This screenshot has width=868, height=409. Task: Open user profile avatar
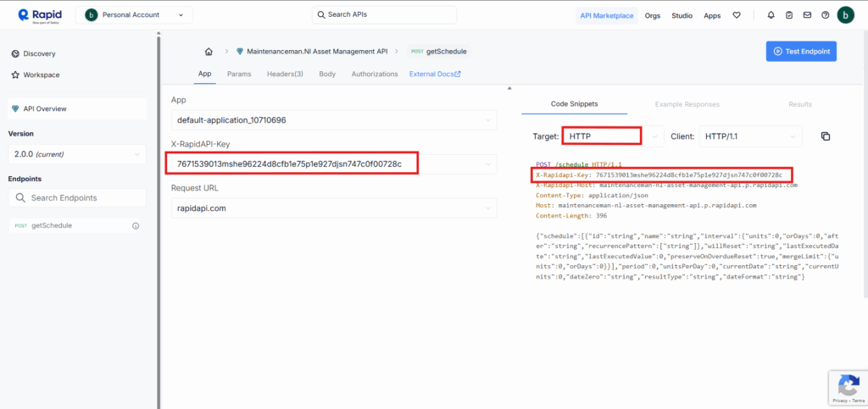click(846, 15)
